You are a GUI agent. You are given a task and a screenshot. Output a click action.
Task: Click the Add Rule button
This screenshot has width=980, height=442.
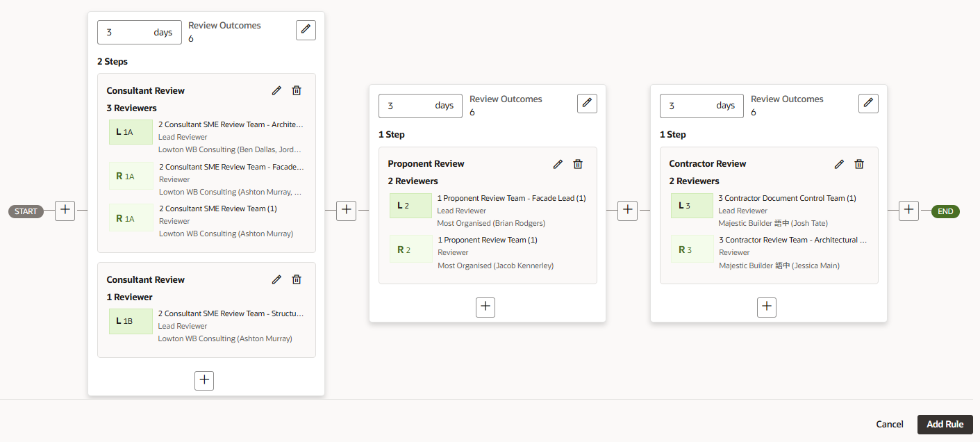tap(945, 425)
